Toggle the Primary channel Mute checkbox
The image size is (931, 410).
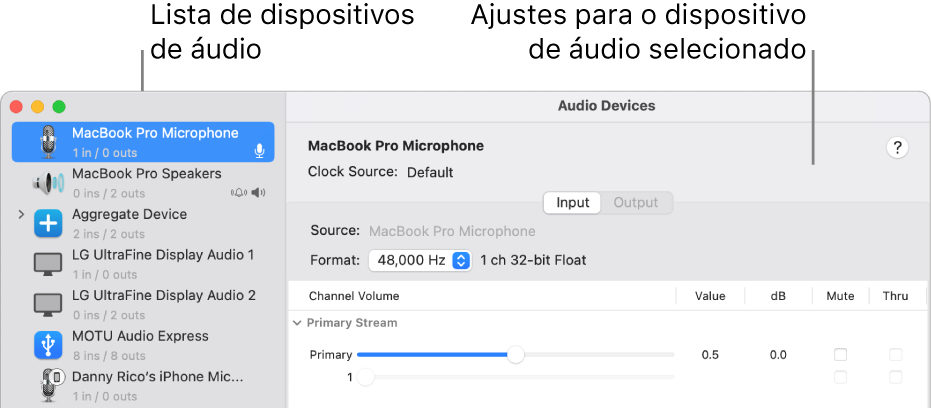point(840,355)
